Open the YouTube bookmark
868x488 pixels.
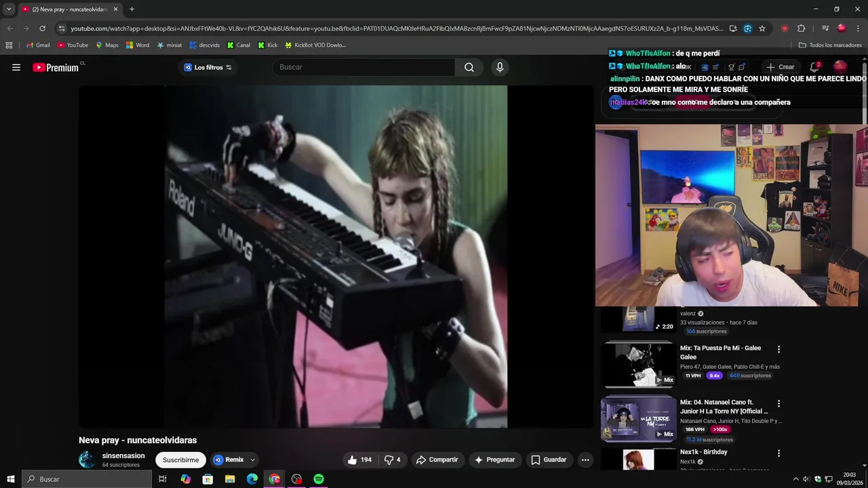click(73, 45)
